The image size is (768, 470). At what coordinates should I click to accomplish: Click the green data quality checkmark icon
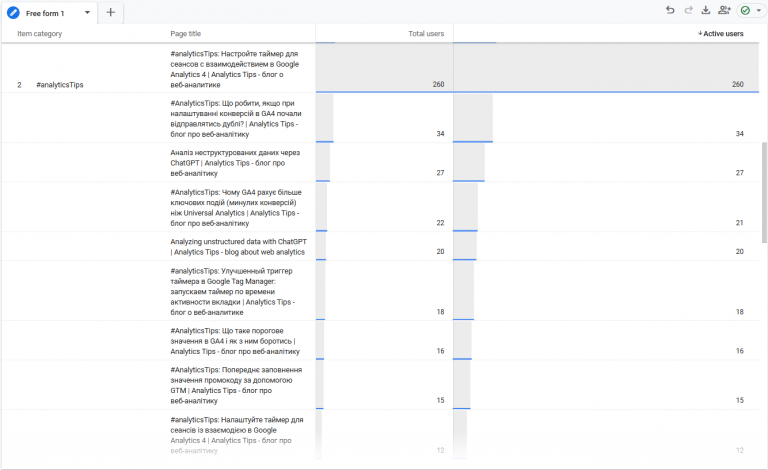pyautogui.click(x=745, y=10)
